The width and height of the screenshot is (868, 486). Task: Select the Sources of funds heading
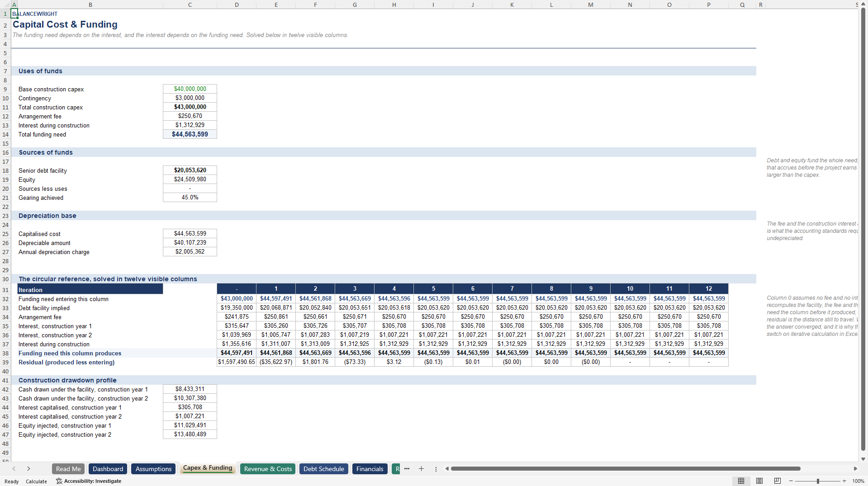[46, 152]
